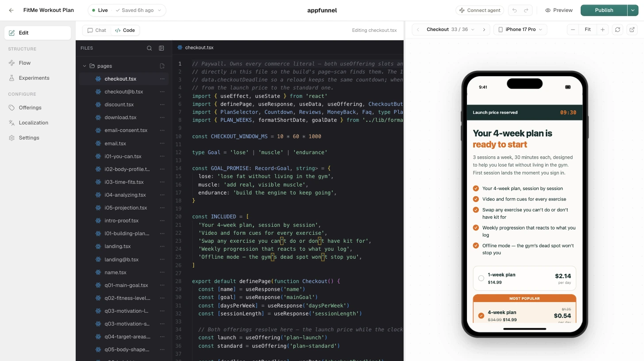Open more options for discount.tsx
Screen dimensions: 644x361
point(162,105)
